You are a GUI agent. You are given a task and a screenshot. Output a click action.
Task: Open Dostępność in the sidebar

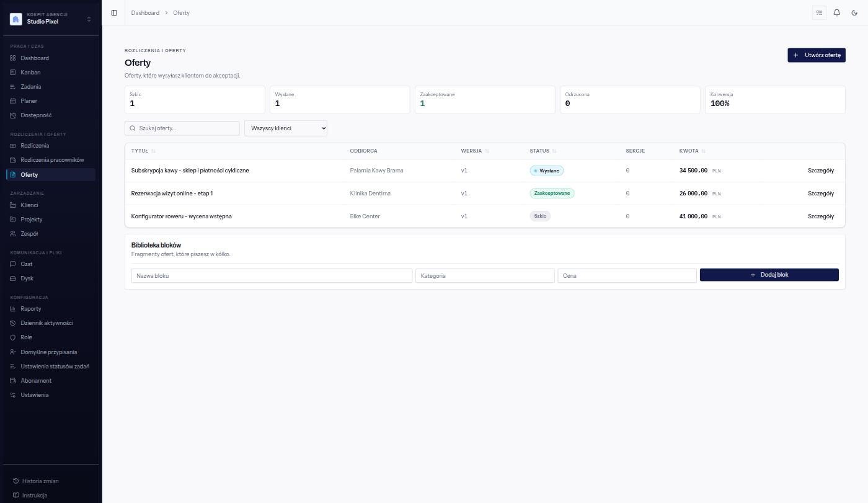pyautogui.click(x=51, y=115)
